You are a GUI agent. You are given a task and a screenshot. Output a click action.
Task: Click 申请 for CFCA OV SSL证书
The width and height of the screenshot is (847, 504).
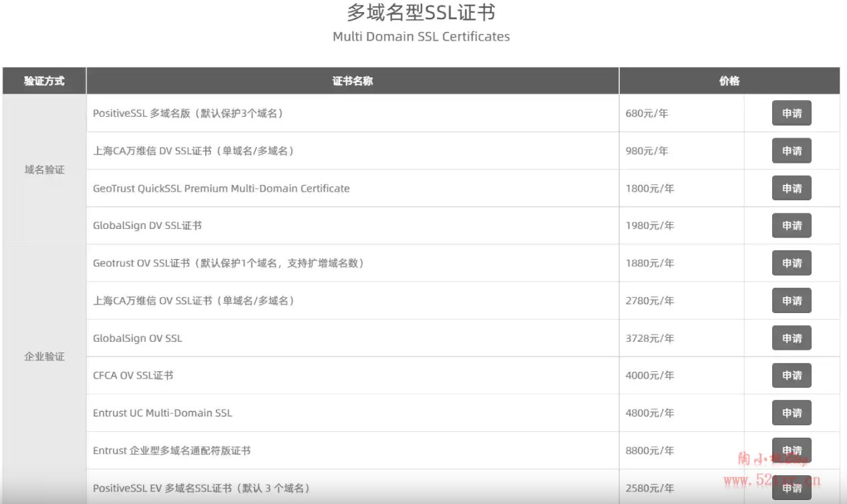(792, 375)
